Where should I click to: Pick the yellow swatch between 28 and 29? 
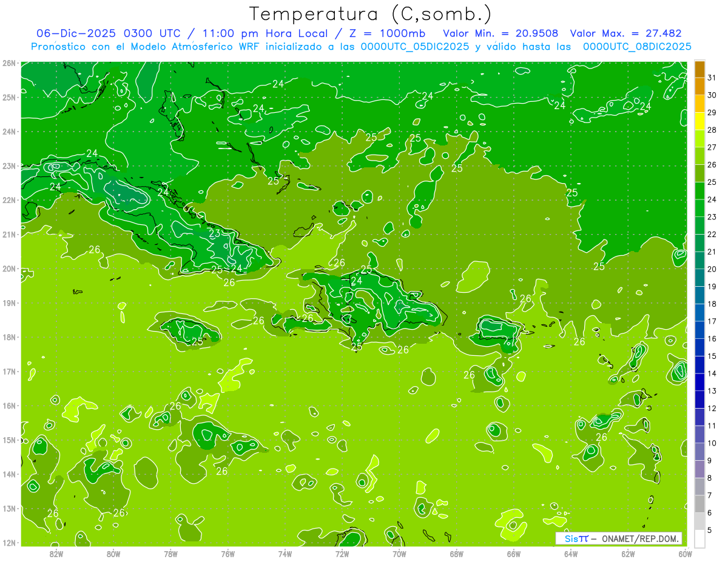coord(699,121)
